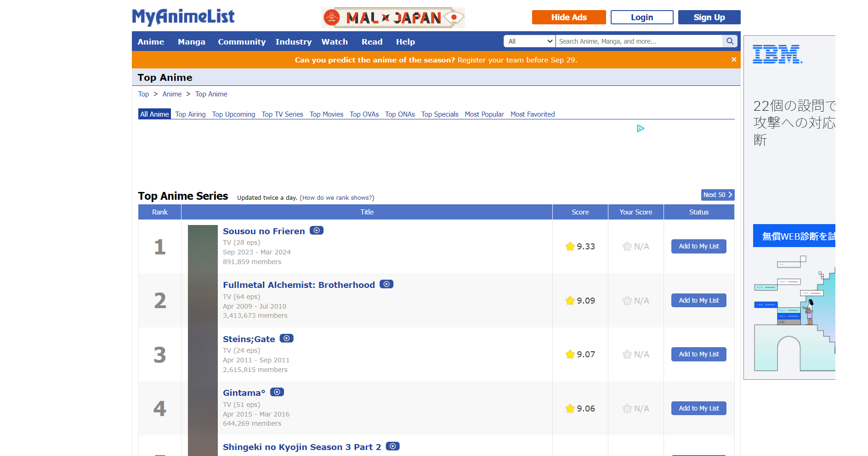868x456 pixels.
Task: Switch to the Top Airing tab
Action: pyautogui.click(x=190, y=114)
